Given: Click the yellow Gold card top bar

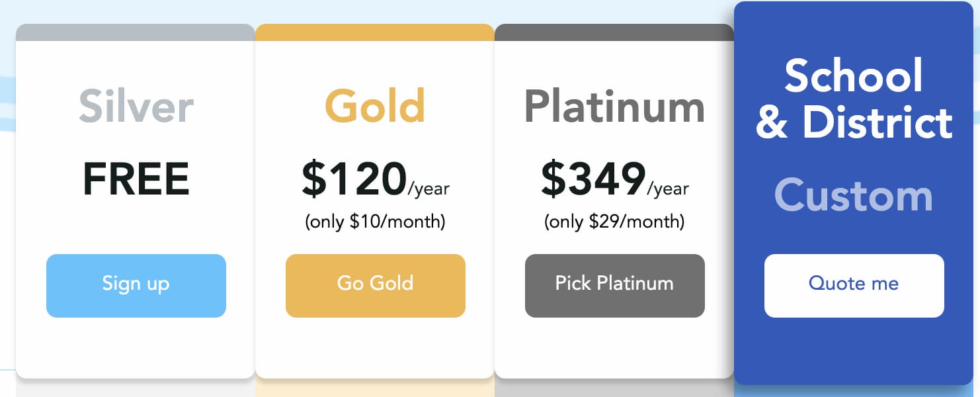Looking at the screenshot, I should pyautogui.click(x=375, y=32).
